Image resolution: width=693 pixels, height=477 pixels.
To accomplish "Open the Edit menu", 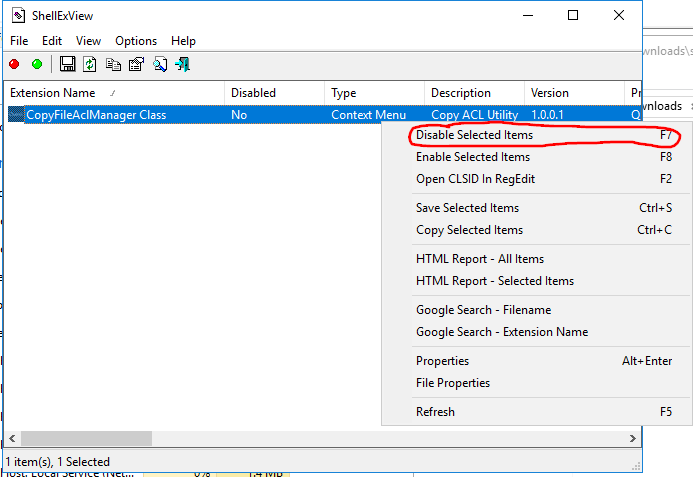I will [x=52, y=41].
